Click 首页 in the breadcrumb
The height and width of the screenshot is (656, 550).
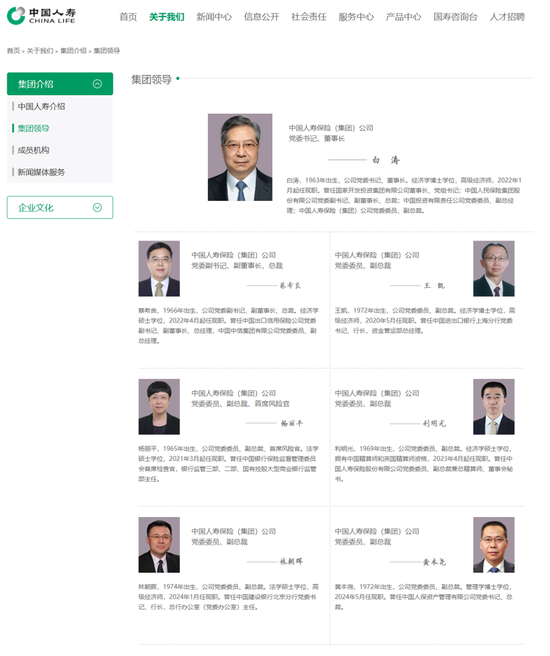point(13,51)
